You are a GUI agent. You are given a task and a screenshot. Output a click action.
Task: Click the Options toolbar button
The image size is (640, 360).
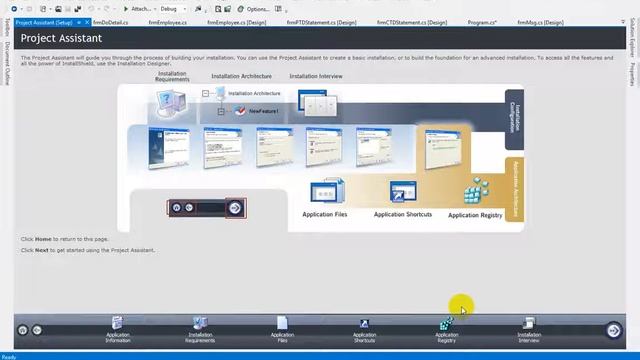253,9
